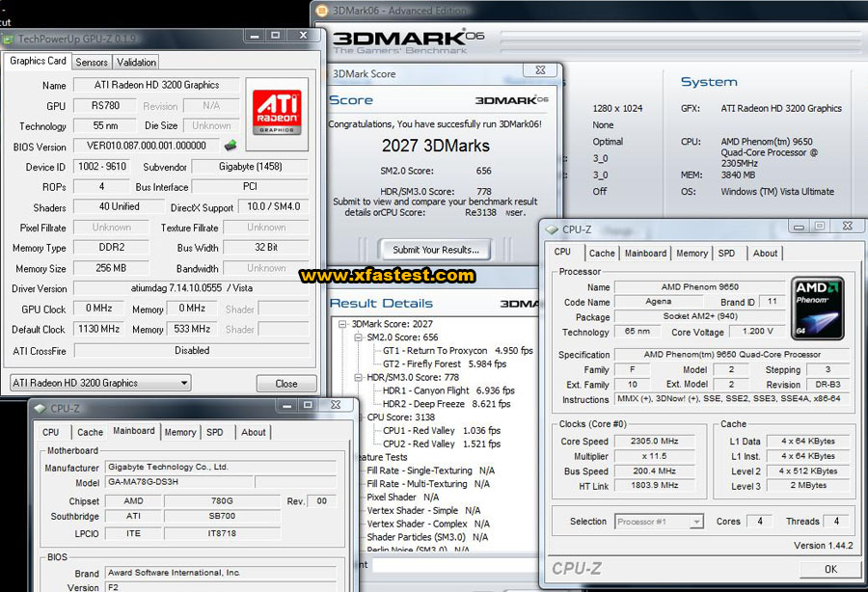Click the 3DMark06 title bar icon
This screenshot has width=868, height=592.
321,11
